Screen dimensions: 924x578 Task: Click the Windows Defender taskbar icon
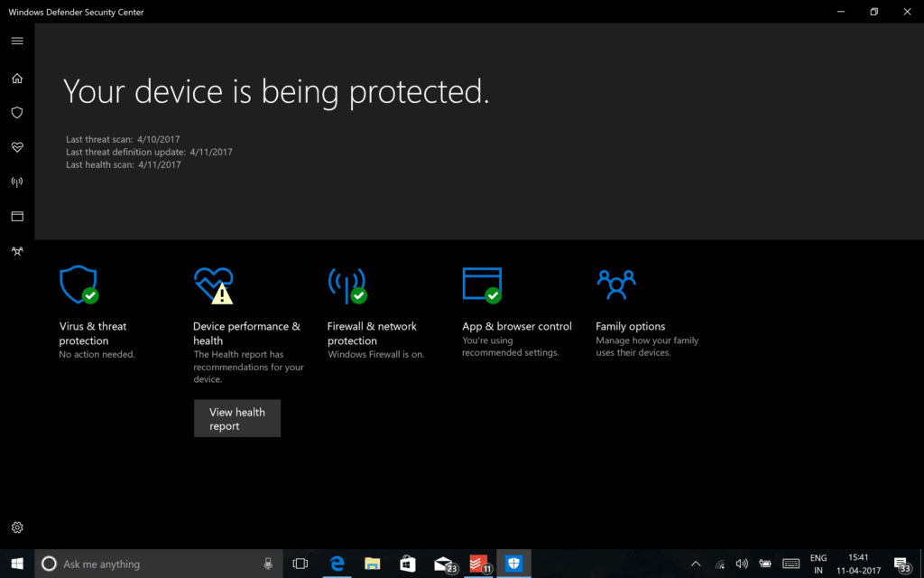[x=513, y=564]
